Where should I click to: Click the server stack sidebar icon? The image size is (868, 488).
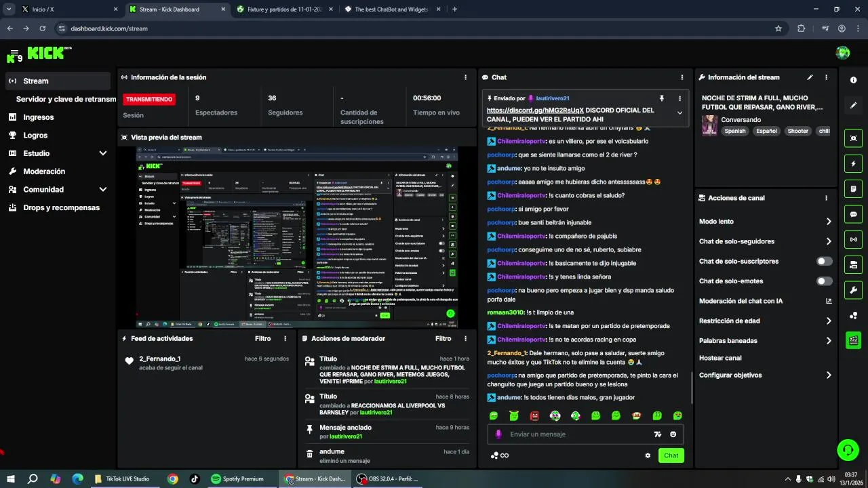click(x=853, y=264)
